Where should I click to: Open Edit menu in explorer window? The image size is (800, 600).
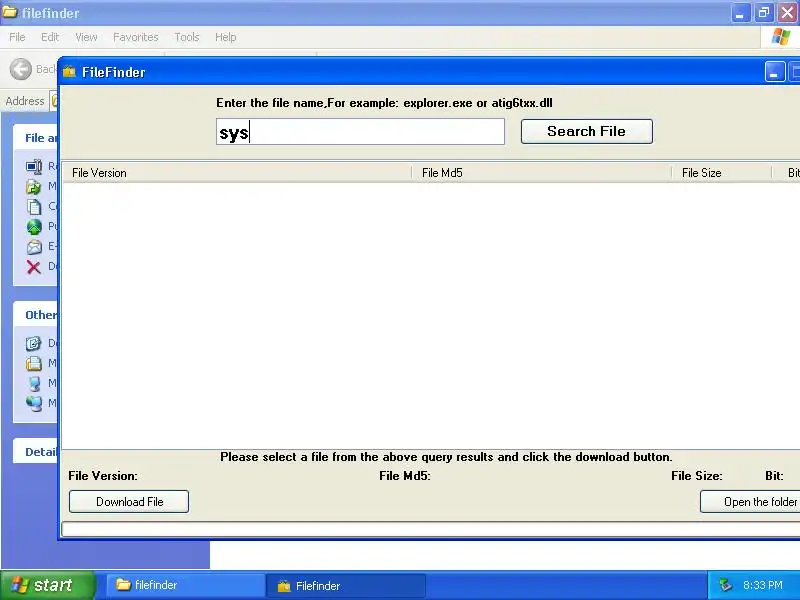(x=50, y=37)
